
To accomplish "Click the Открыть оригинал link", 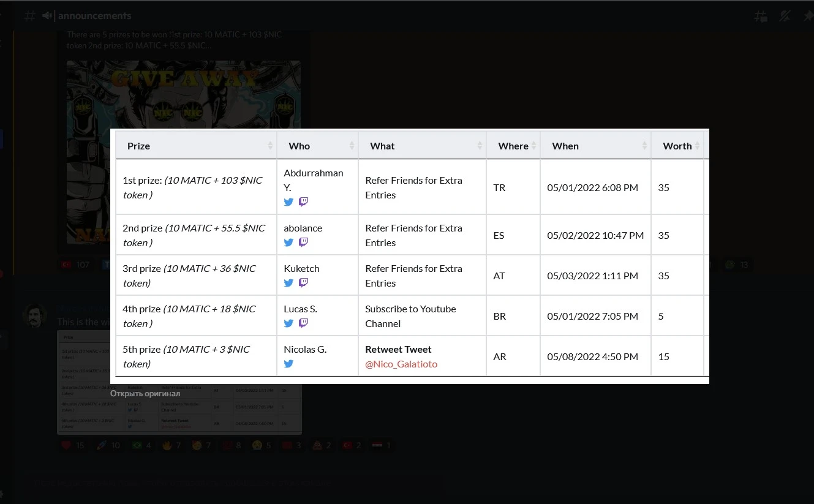I will pos(145,394).
